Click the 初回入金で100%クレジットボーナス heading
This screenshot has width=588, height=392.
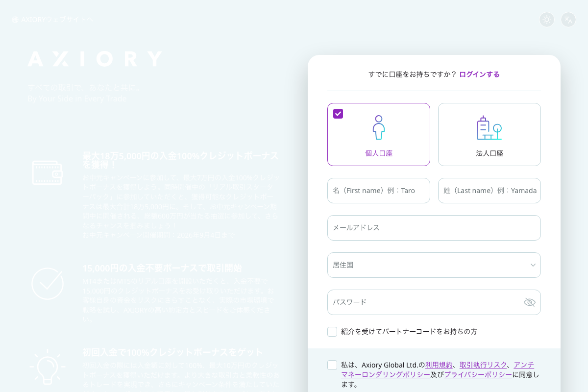tap(173, 352)
